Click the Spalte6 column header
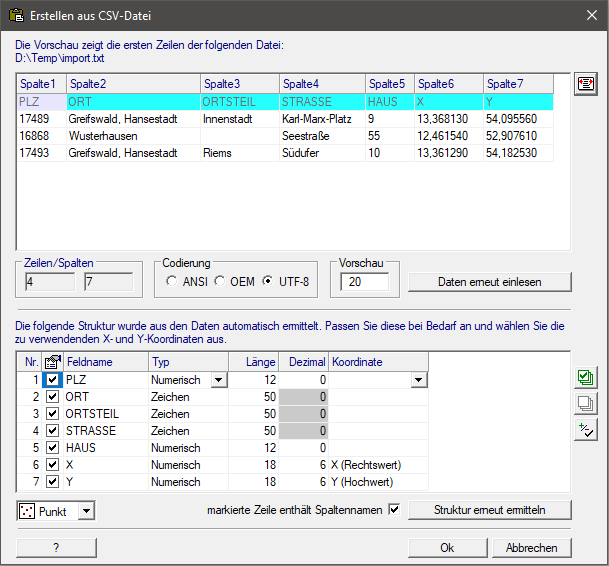The height and width of the screenshot is (566, 609). tap(449, 84)
